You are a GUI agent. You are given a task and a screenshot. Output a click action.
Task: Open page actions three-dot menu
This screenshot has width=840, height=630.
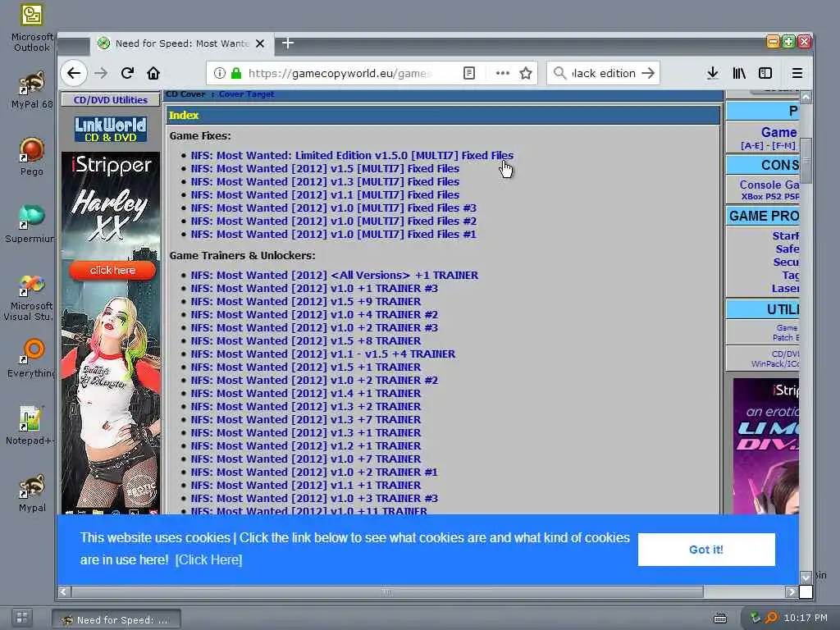pos(502,73)
